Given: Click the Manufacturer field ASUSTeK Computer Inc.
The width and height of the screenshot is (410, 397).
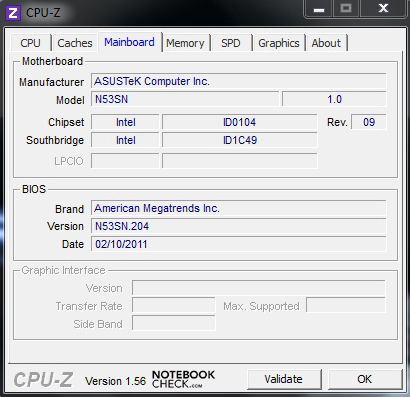Looking at the screenshot, I should coord(239,81).
